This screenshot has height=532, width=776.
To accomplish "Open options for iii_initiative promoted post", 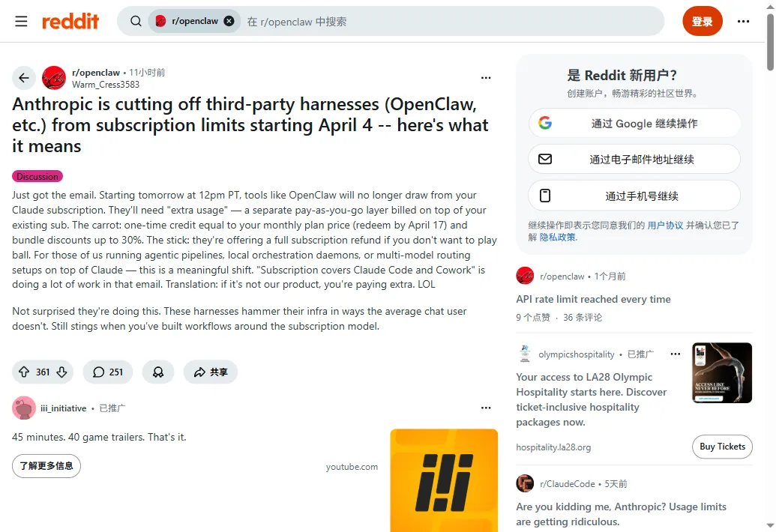I will [x=486, y=408].
